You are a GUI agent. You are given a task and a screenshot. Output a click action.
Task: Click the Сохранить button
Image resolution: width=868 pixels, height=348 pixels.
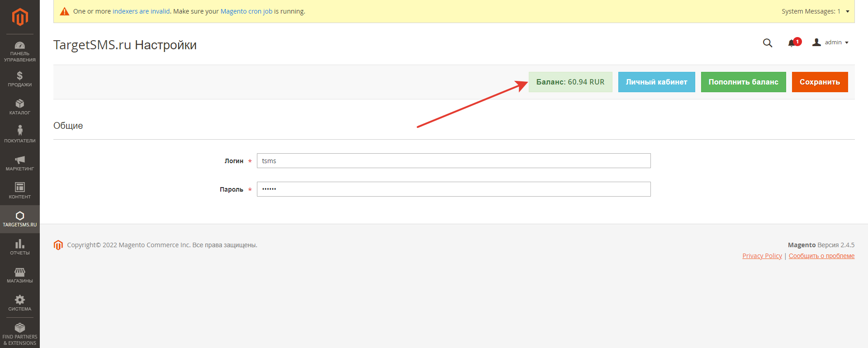(820, 82)
